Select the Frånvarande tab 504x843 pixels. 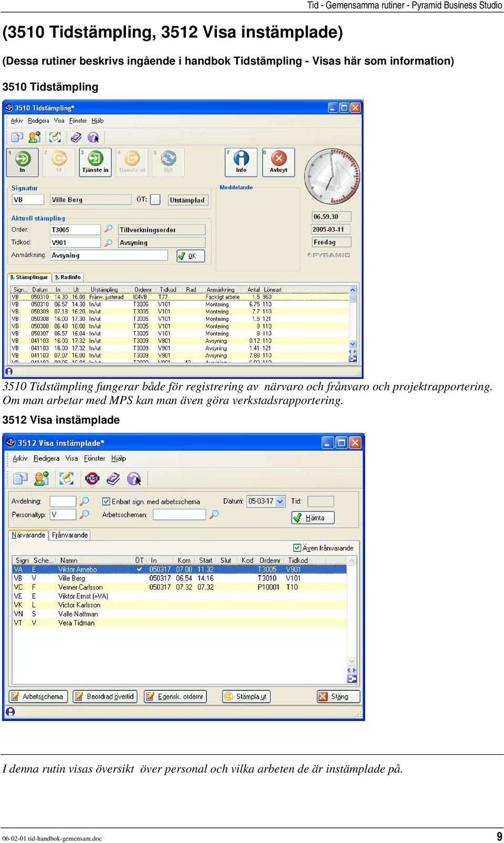pyautogui.click(x=70, y=535)
